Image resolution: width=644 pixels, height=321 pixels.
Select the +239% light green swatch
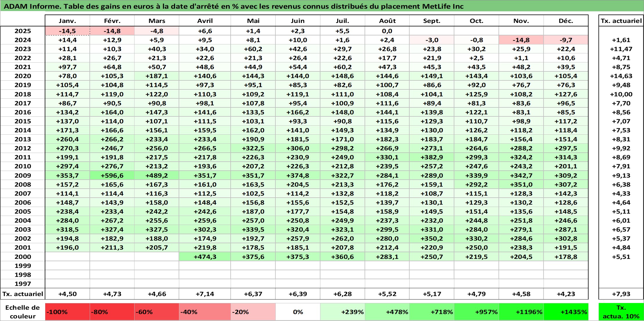[x=342, y=312]
